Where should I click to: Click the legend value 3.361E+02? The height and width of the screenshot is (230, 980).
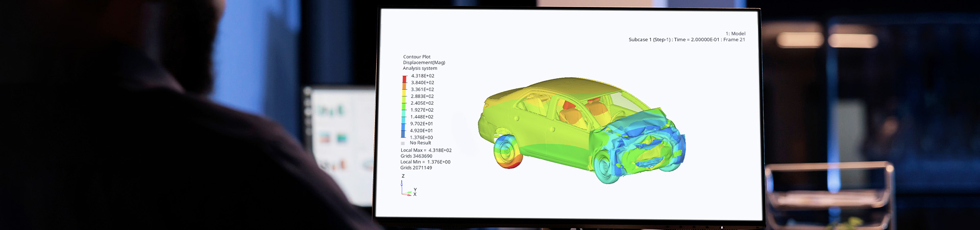coord(423,89)
